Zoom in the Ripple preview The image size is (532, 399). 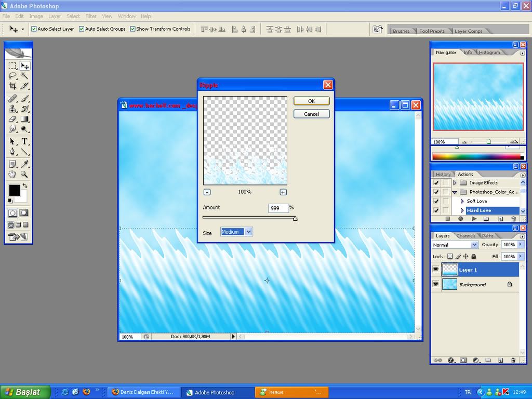[x=283, y=192]
